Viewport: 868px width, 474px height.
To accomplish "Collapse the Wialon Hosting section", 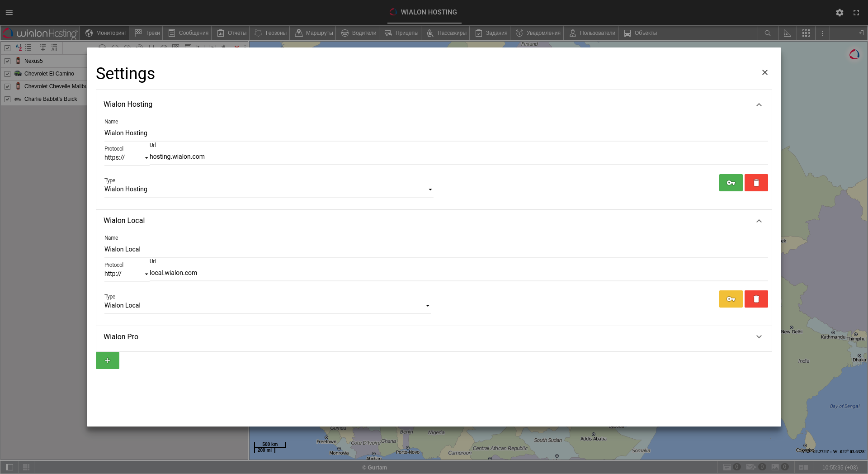I will 759,104.
